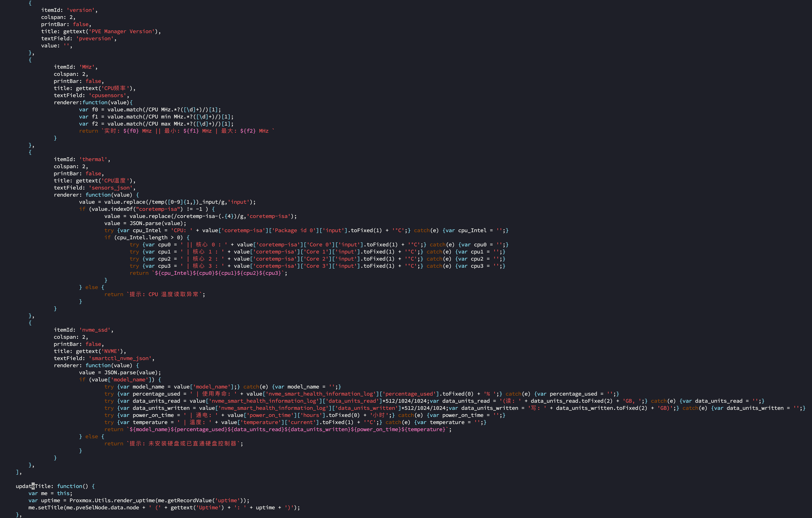The height and width of the screenshot is (518, 812).
Task: Click the 'var cpu3' Core 3 line
Action: coord(317,266)
